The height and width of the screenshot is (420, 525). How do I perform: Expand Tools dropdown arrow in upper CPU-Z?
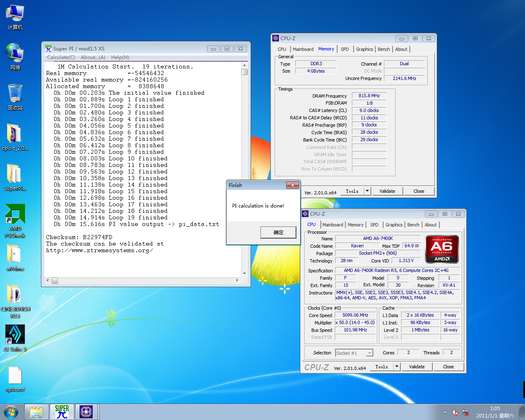tap(367, 191)
